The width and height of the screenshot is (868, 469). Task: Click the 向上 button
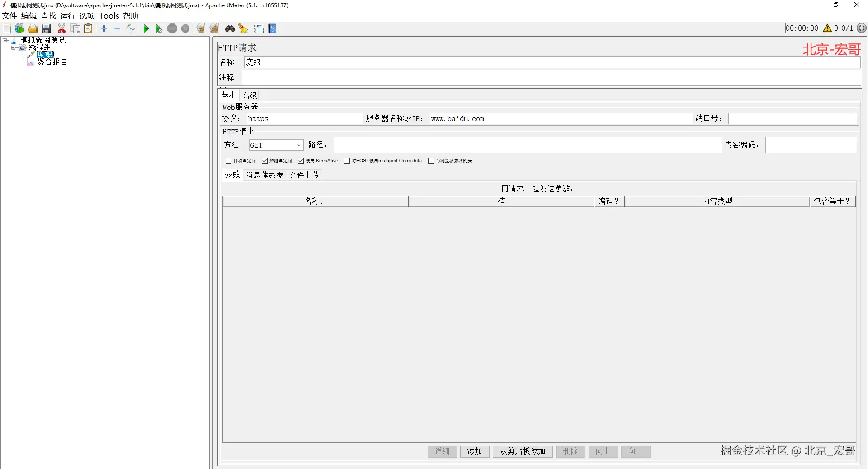point(603,451)
